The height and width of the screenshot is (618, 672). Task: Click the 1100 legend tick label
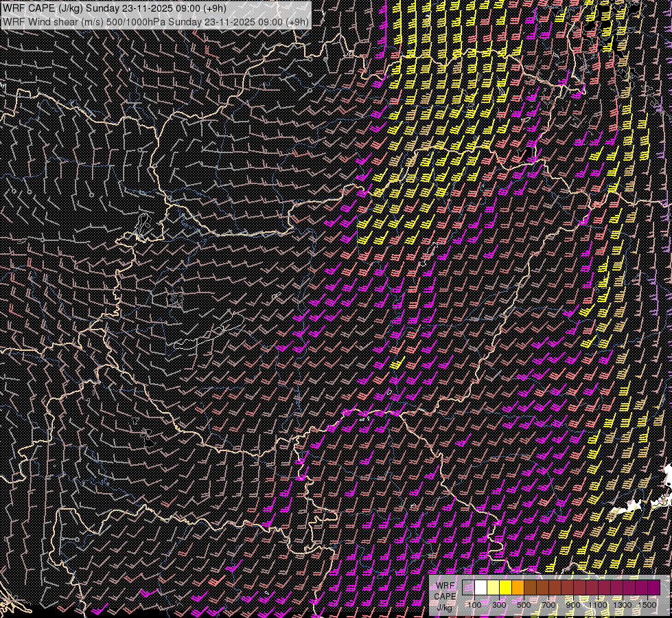[597, 604]
